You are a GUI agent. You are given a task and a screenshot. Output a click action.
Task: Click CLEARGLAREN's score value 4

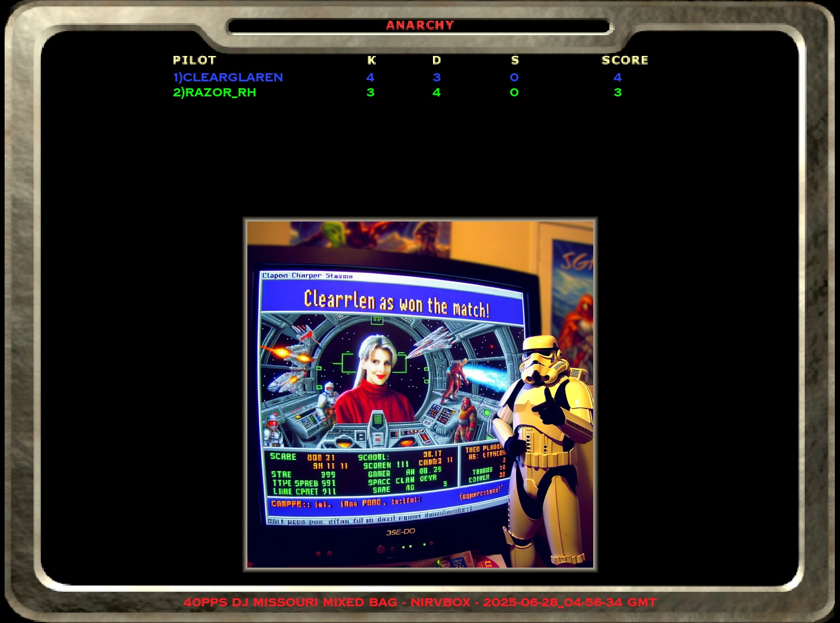[617, 77]
